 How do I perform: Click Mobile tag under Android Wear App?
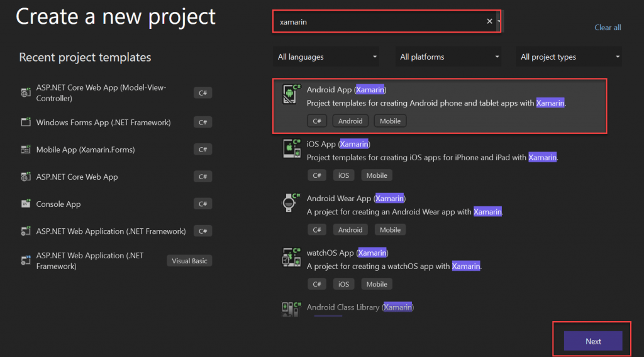click(390, 230)
